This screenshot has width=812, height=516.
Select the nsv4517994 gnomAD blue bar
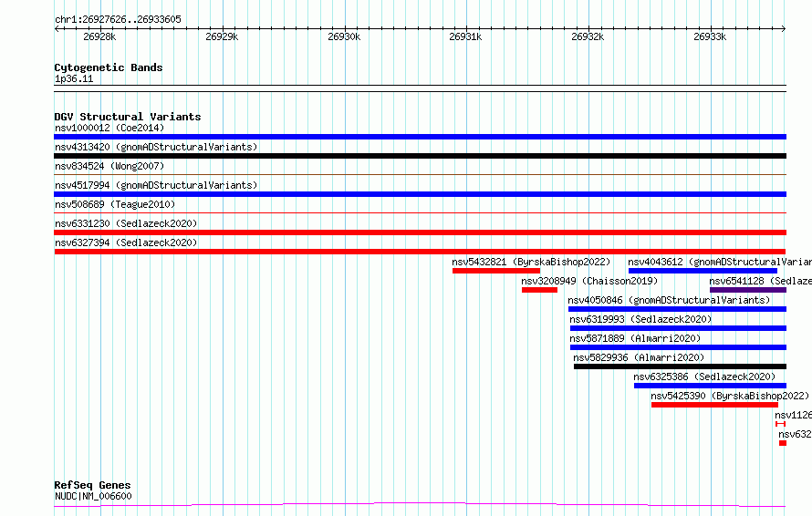[x=420, y=194]
